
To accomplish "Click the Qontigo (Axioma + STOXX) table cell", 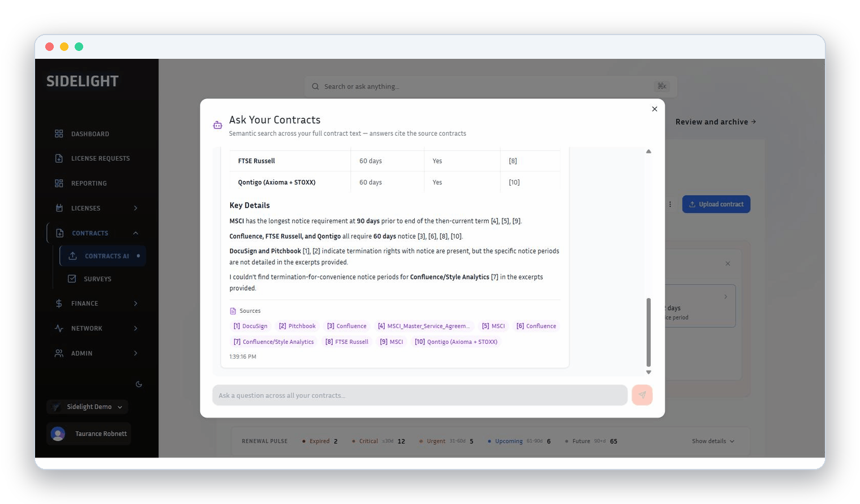I will tap(277, 183).
